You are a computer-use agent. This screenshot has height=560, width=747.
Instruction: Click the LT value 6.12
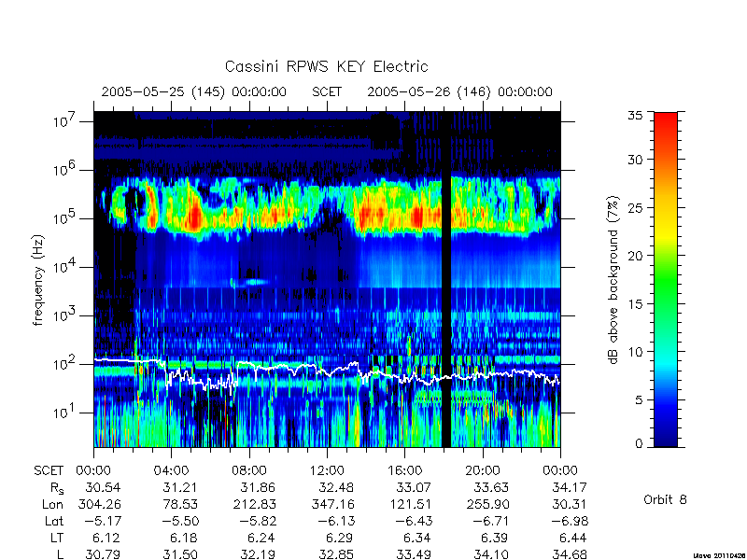pyautogui.click(x=106, y=539)
